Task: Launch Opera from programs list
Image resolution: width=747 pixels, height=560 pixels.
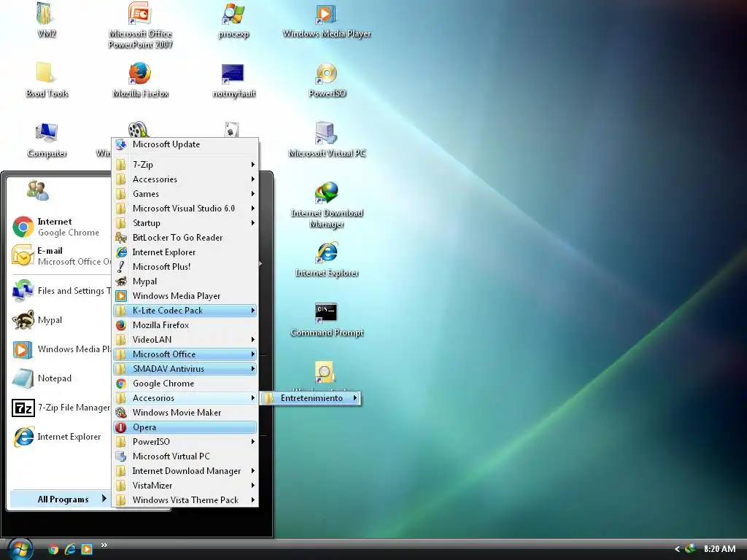Action: click(x=185, y=427)
